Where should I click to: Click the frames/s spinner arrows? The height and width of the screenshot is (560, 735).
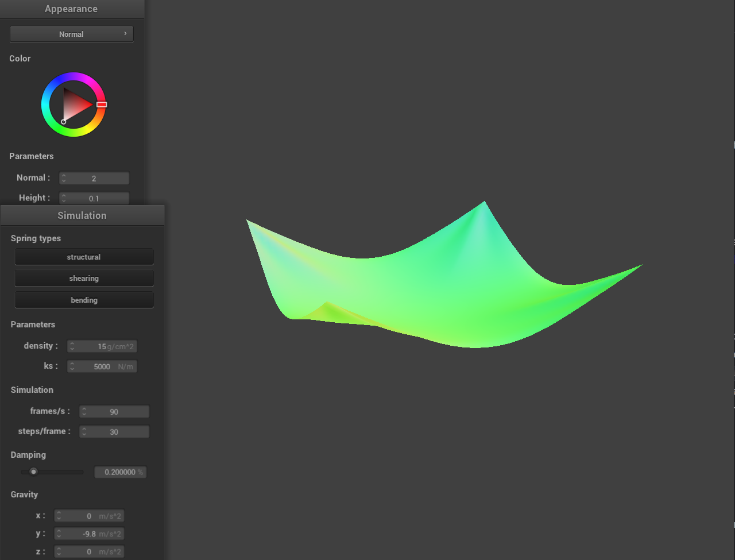tap(84, 412)
